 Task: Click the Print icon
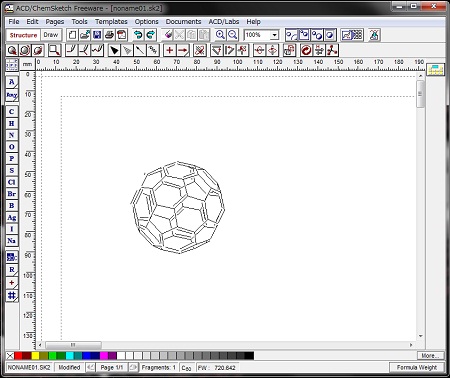point(109,35)
